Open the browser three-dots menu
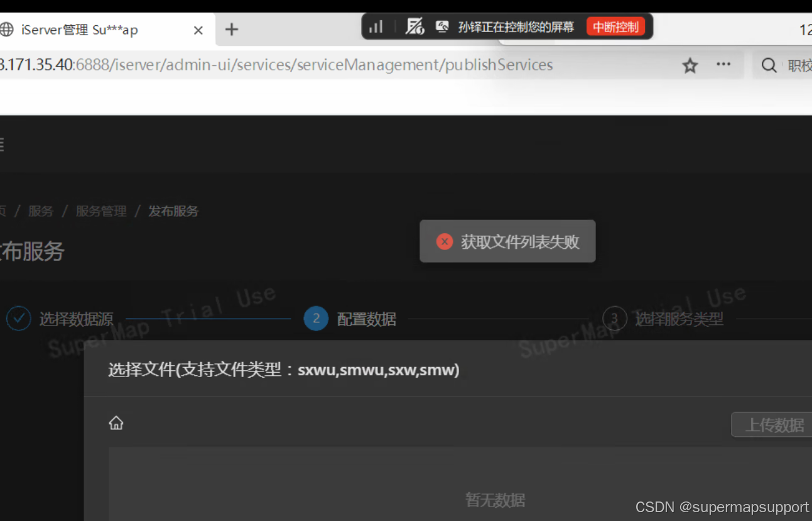Viewport: 812px width, 521px height. [723, 64]
